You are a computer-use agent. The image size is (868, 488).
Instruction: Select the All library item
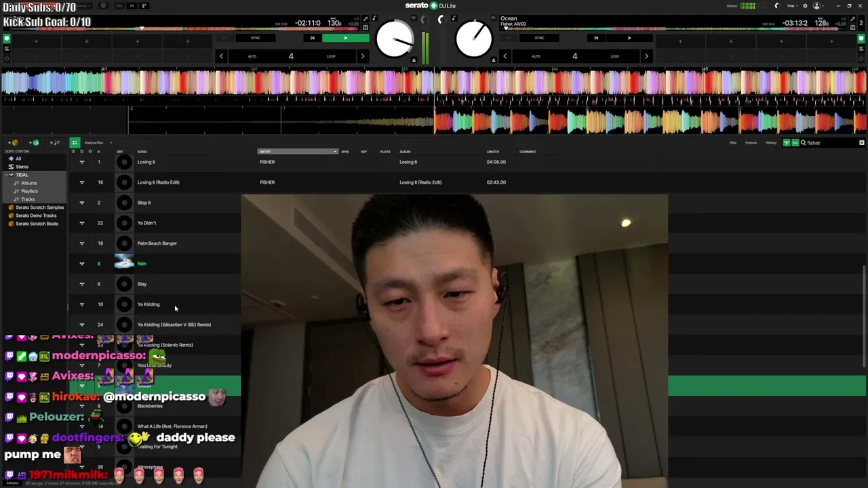pyautogui.click(x=18, y=159)
